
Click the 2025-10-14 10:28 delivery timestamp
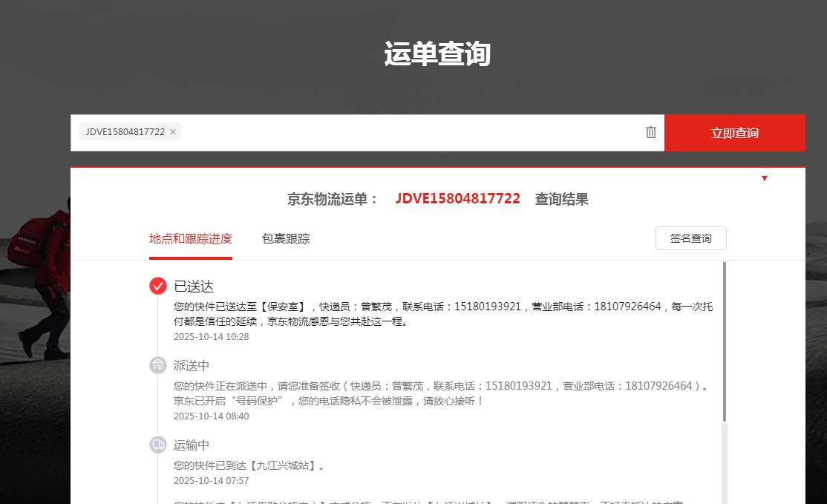[x=212, y=337]
